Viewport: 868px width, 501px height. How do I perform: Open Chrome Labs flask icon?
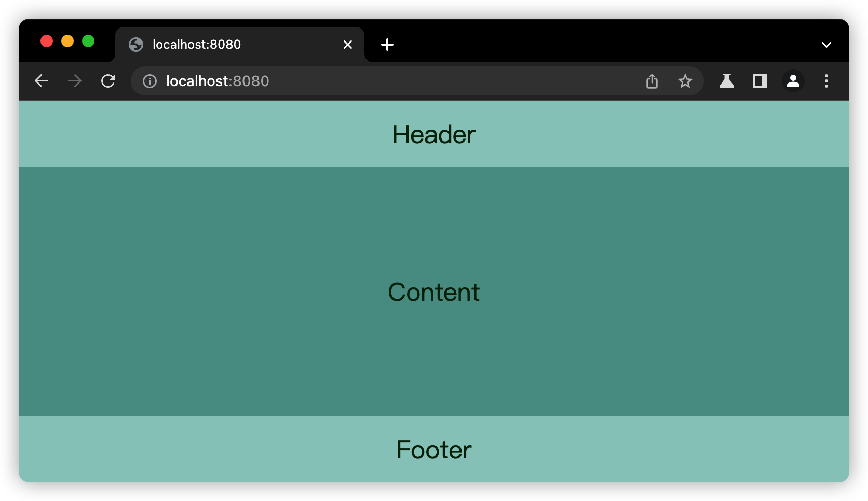click(727, 81)
